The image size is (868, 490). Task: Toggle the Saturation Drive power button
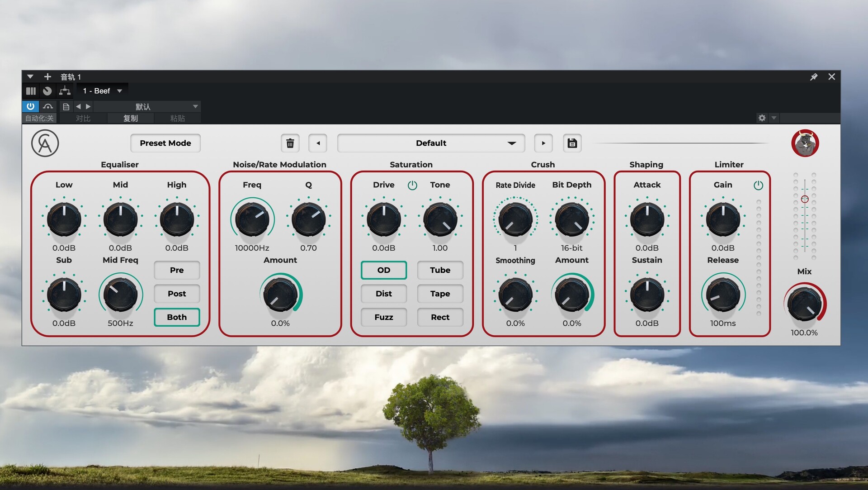pyautogui.click(x=412, y=185)
